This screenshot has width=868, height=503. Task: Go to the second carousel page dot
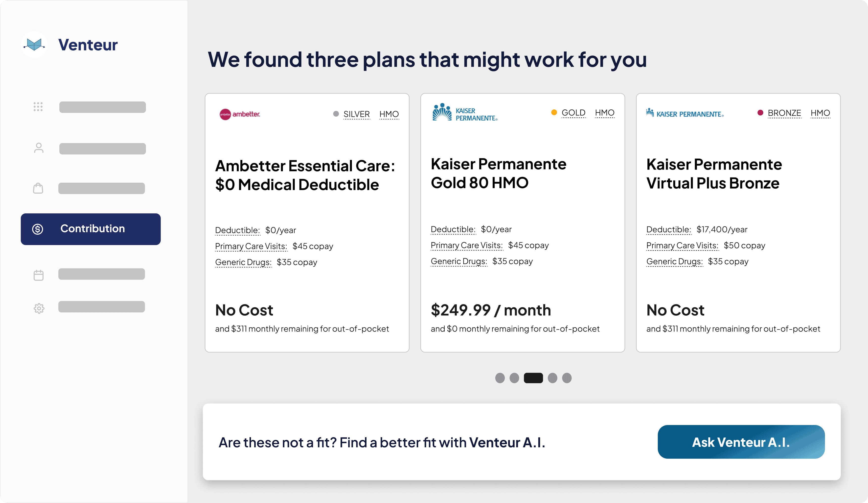[x=514, y=378]
